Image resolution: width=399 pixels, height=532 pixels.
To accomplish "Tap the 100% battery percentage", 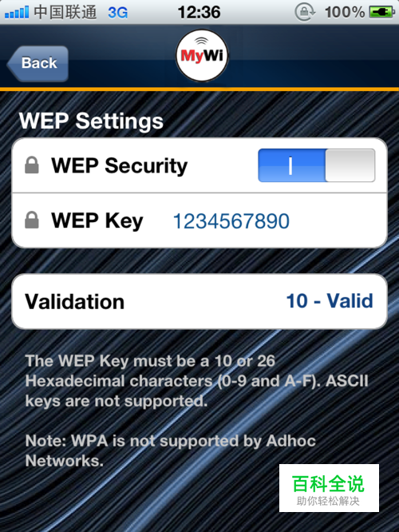I will point(345,13).
